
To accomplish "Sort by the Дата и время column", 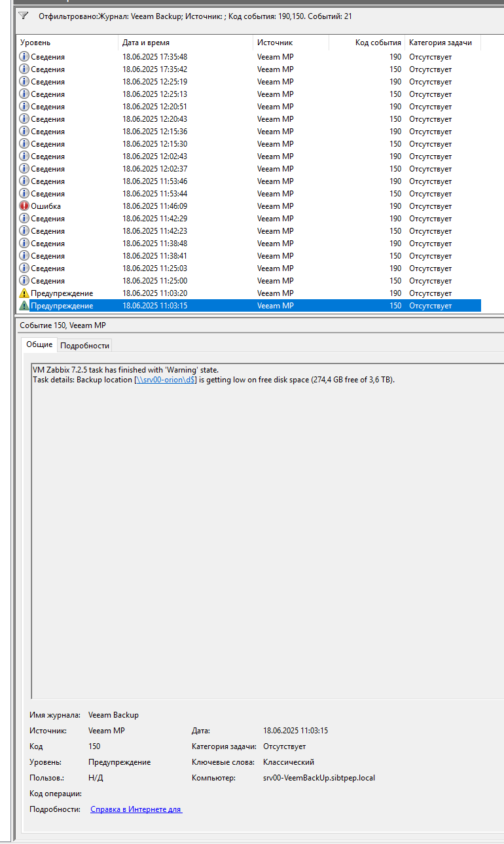I will point(185,43).
